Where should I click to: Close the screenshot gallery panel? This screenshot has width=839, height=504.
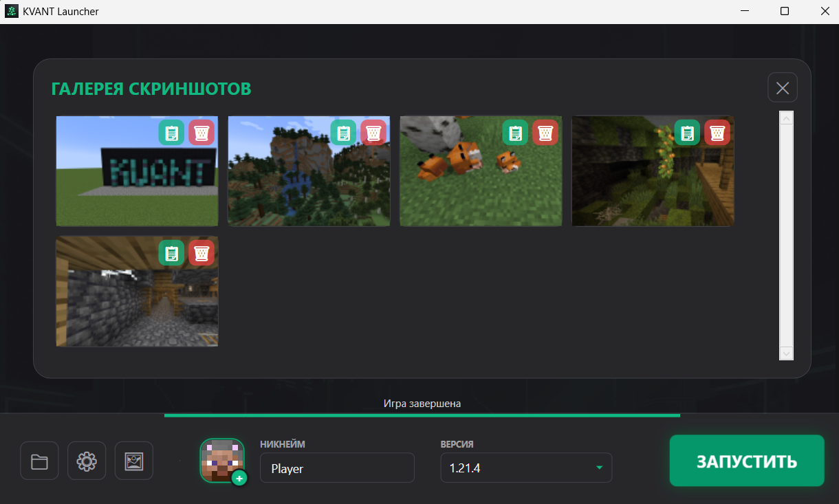click(x=783, y=88)
